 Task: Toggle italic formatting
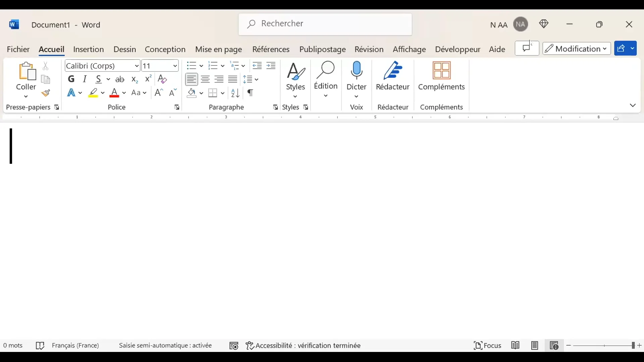[x=86, y=79]
